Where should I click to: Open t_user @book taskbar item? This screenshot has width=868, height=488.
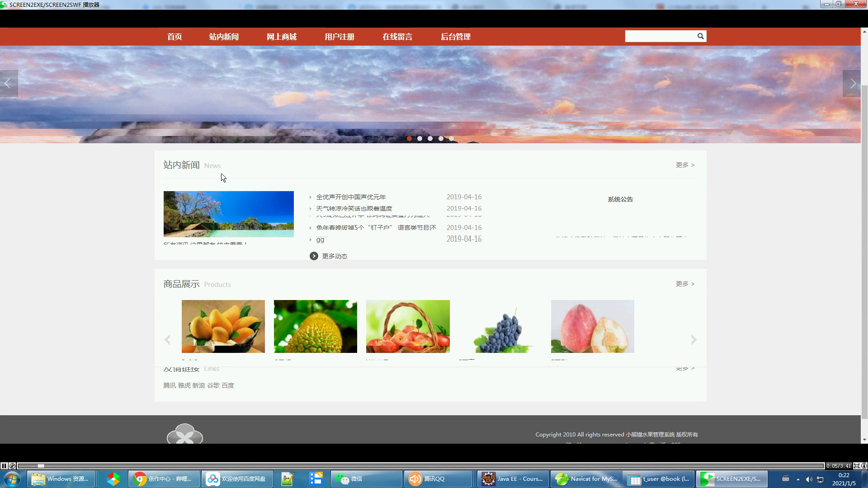click(x=659, y=479)
